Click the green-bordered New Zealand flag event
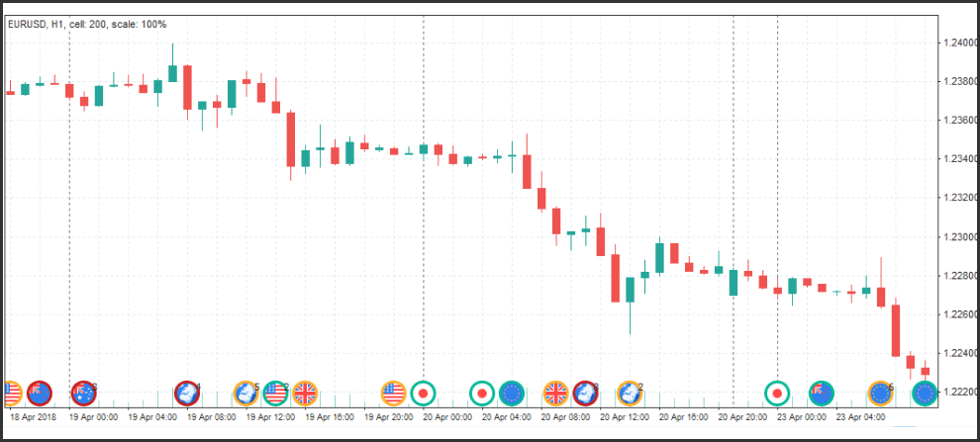Image resolution: width=980 pixels, height=442 pixels. (822, 394)
